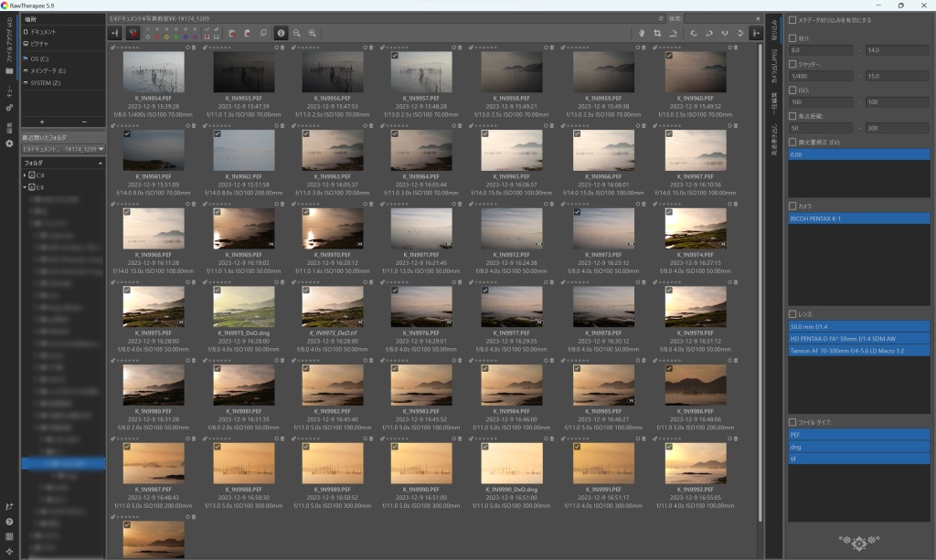This screenshot has height=560, width=936.
Task: Toggle the right panel visibility button
Action: (756, 34)
